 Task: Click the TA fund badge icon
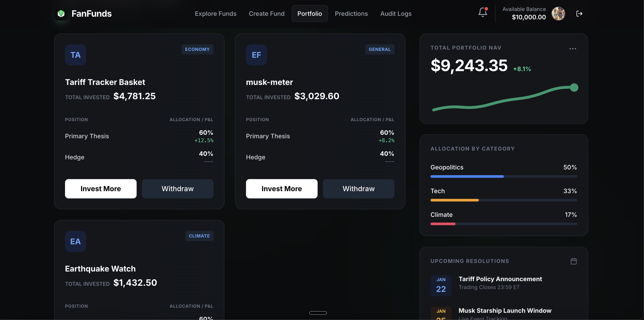tap(76, 55)
